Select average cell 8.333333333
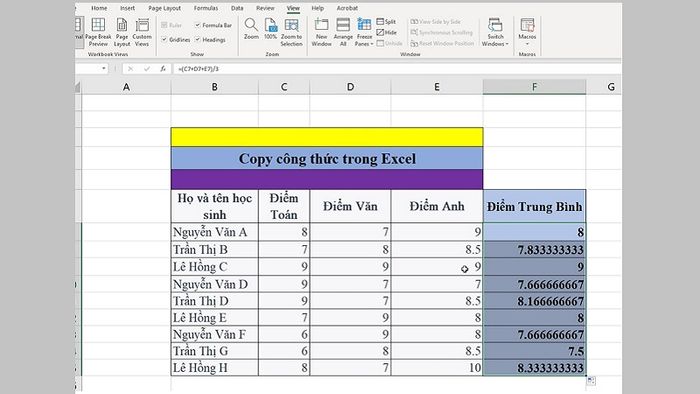Viewport: 700px width, 394px height. [534, 368]
